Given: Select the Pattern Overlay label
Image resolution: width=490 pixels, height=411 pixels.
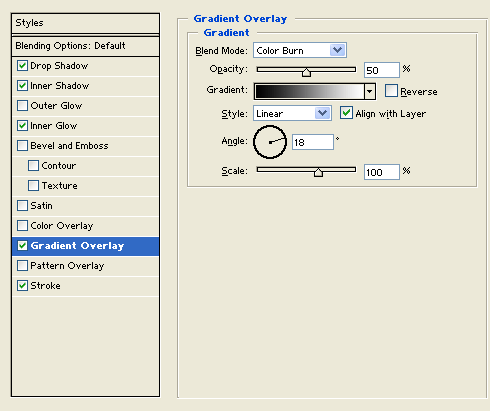Looking at the screenshot, I should 67,266.
